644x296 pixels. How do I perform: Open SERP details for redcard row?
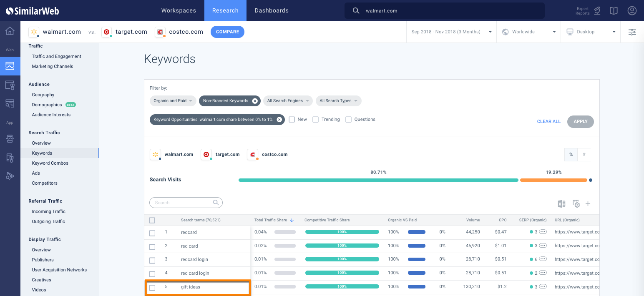(543, 232)
